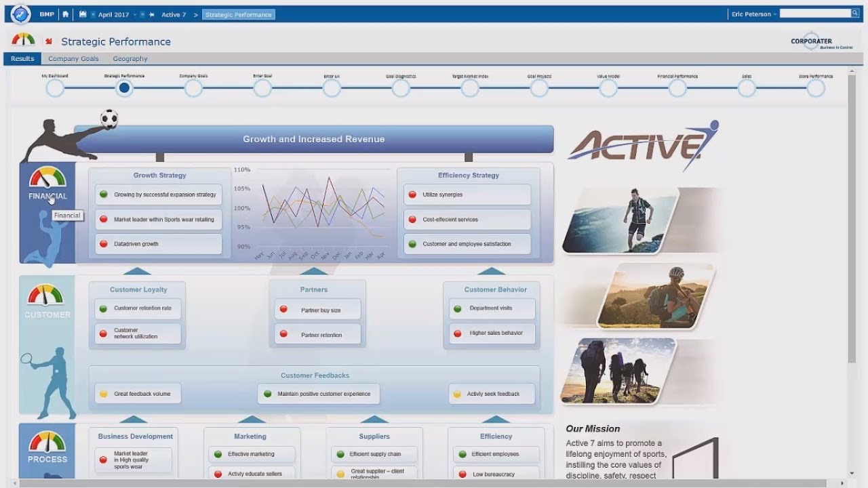
Task: Open the Process perspective gauge
Action: (x=47, y=441)
